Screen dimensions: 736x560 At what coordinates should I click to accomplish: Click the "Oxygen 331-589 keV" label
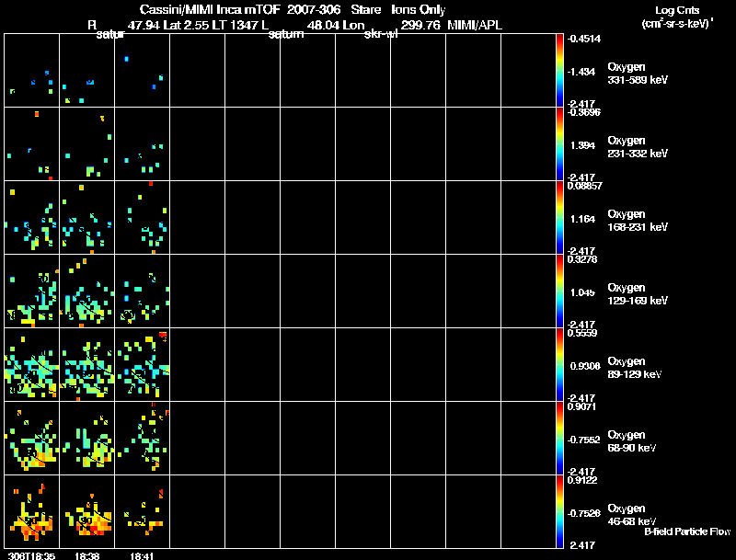pos(638,74)
